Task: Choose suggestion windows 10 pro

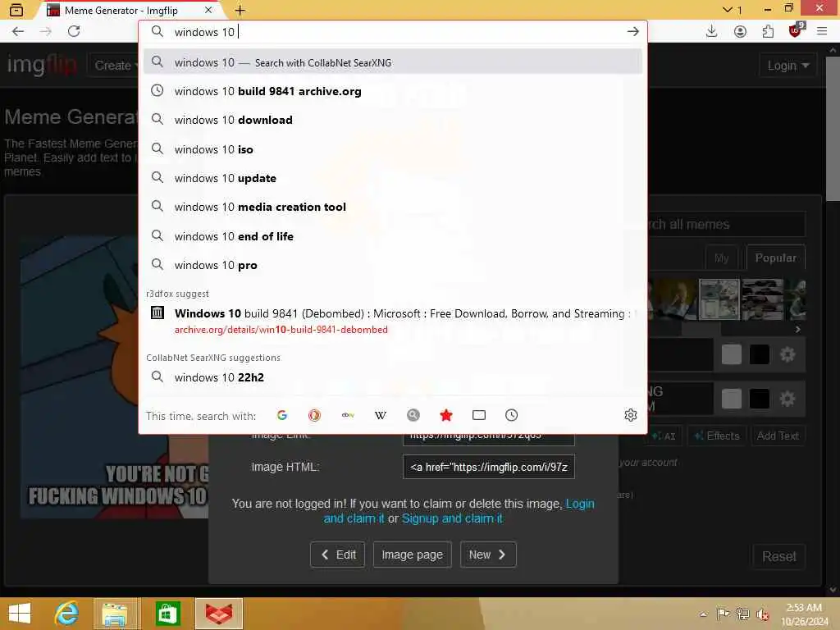Action: (393, 265)
